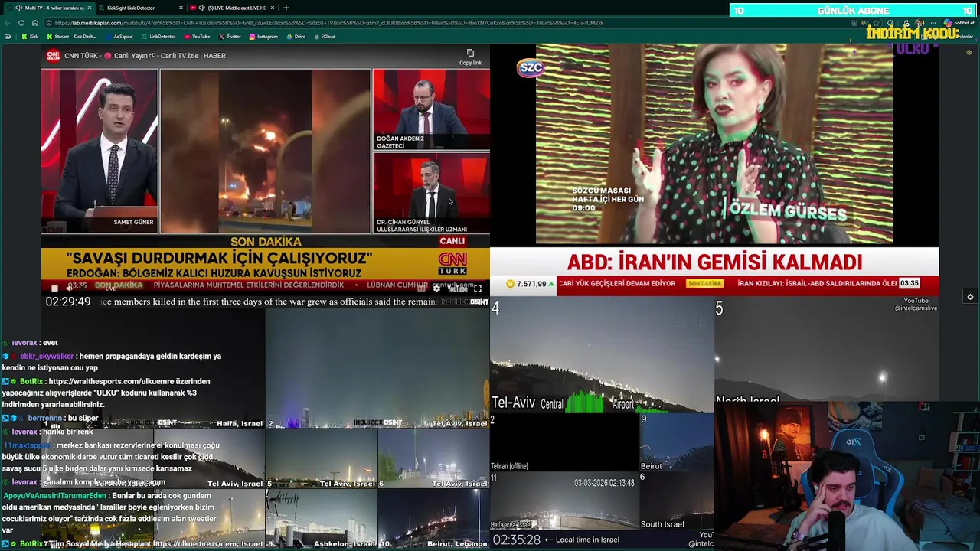Make the CNN TÜRK player fullscreen
Viewport: 980px width, 551px height.
478,289
